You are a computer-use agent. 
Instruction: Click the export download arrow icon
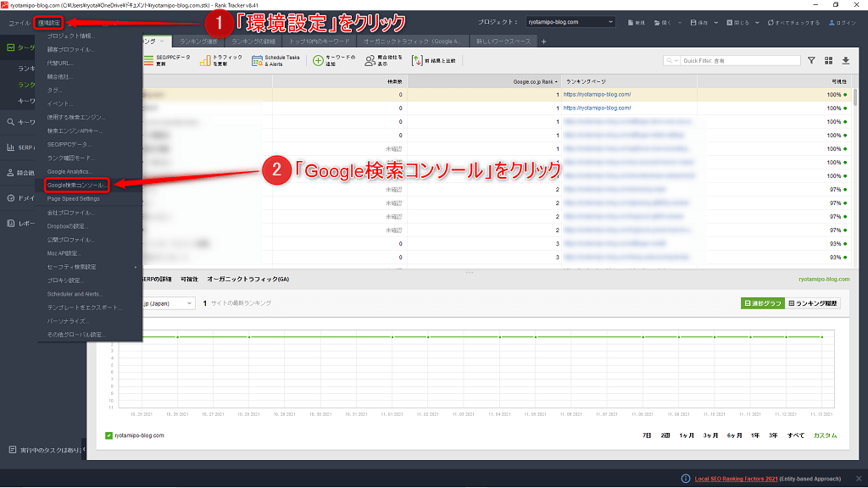(x=845, y=60)
